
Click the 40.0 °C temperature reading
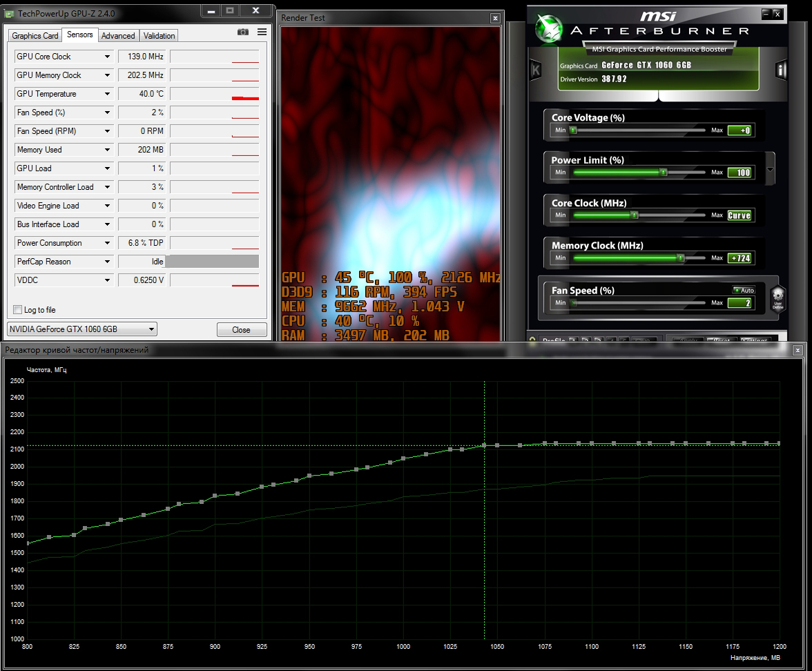pyautogui.click(x=142, y=94)
